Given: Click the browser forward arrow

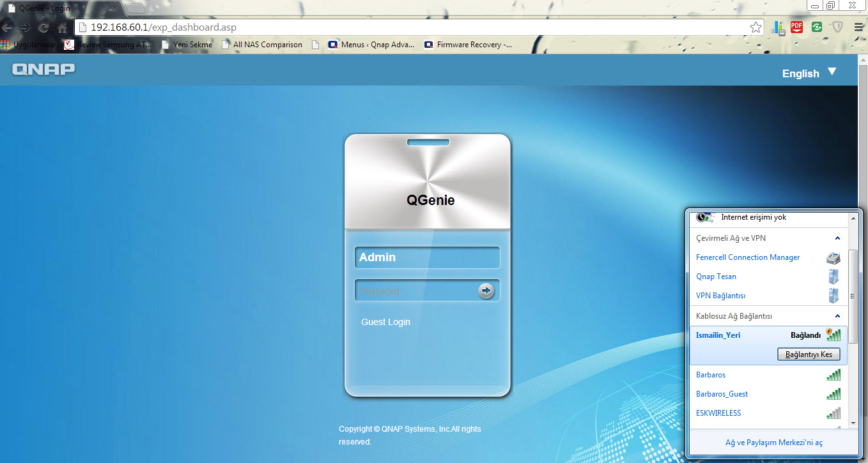Looking at the screenshot, I should point(25,27).
